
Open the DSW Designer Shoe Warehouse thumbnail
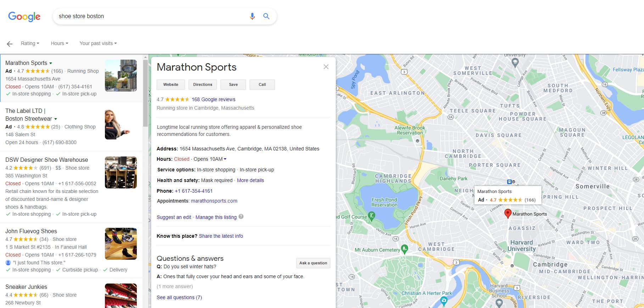121,172
